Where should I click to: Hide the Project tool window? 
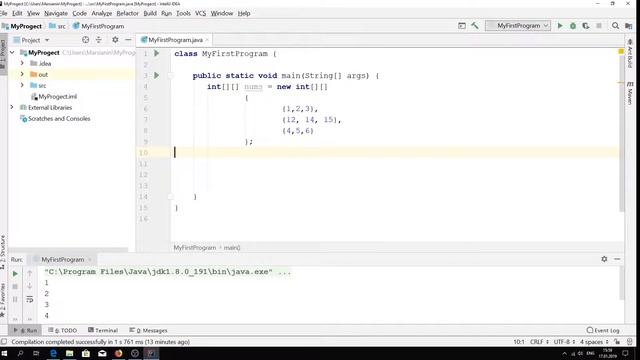pyautogui.click(x=128, y=40)
